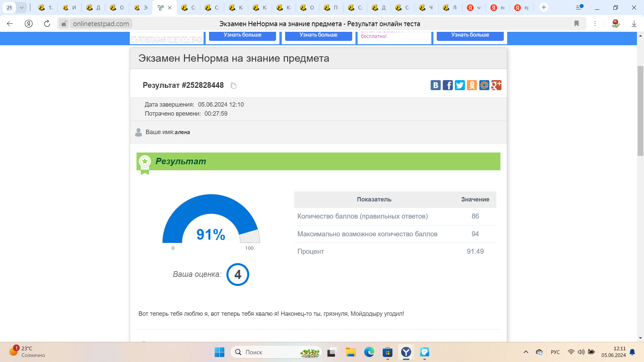Click the bookmark icon in address bar
The height and width of the screenshot is (362, 644).
576,23
